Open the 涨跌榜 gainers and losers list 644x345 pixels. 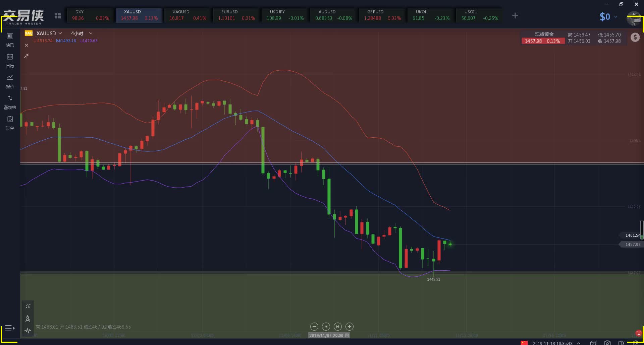pyautogui.click(x=10, y=102)
